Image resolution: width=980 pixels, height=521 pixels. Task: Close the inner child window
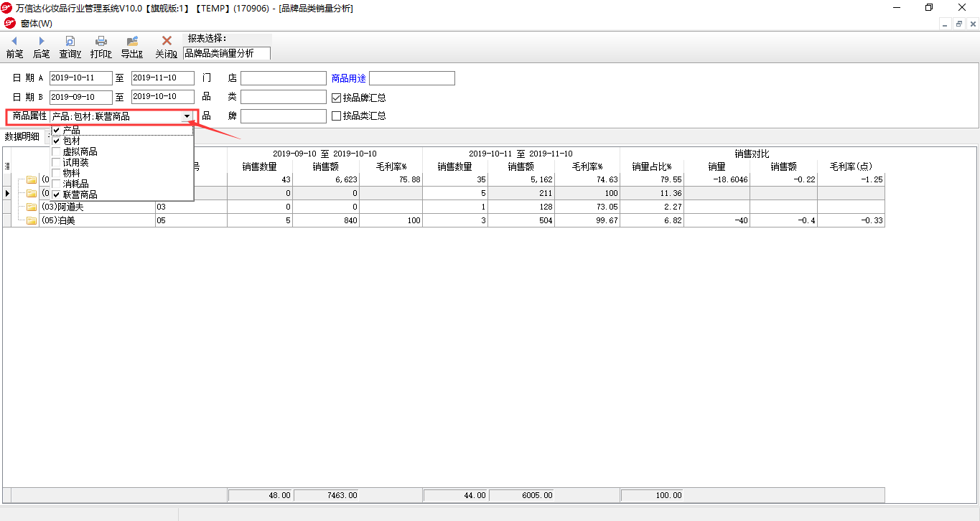coord(972,24)
